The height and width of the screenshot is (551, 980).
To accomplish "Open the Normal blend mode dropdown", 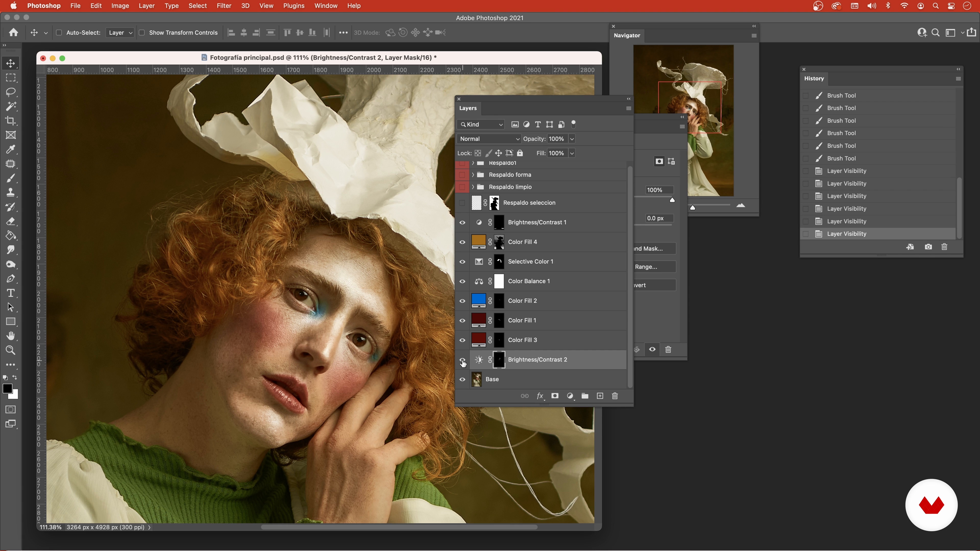I will coord(489,139).
